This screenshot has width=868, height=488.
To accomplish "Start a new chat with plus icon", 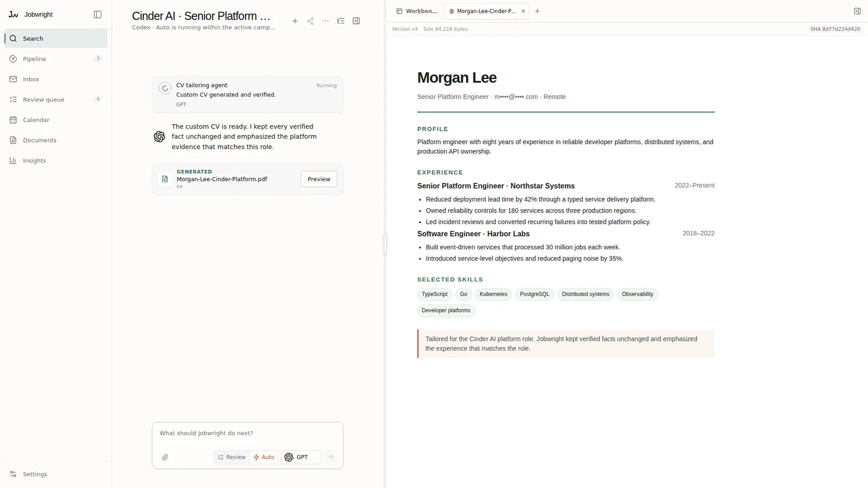I will [x=295, y=21].
